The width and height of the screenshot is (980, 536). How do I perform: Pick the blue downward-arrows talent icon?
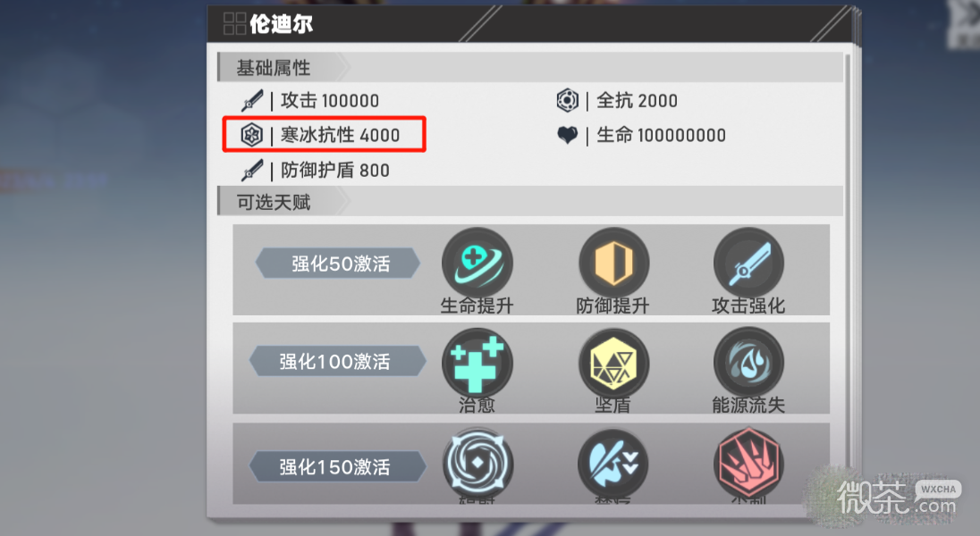(613, 463)
